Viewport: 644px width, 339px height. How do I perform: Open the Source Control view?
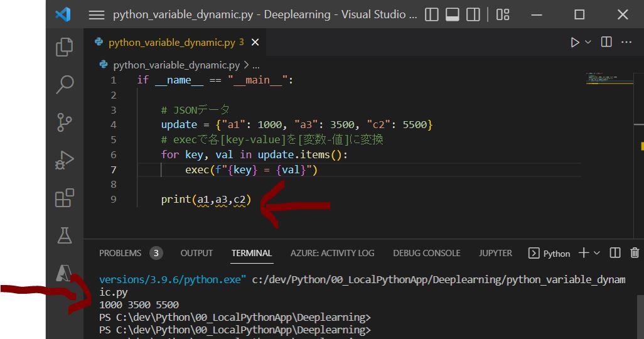pos(64,122)
